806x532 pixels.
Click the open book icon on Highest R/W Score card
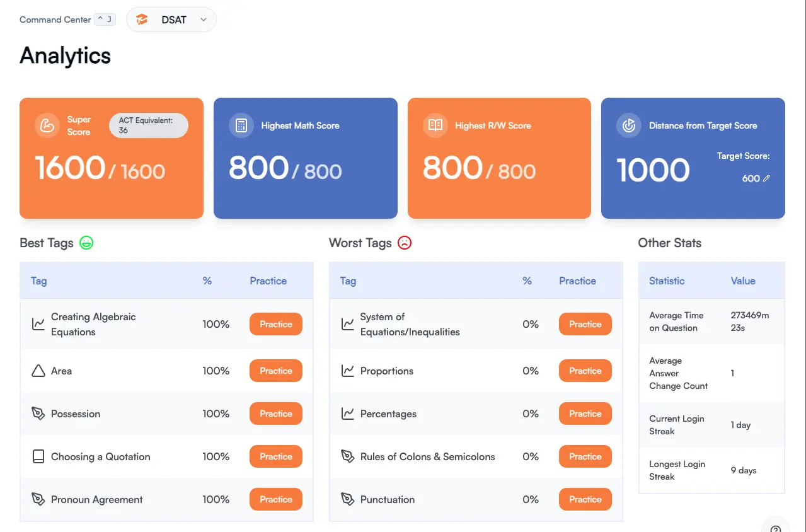[435, 125]
